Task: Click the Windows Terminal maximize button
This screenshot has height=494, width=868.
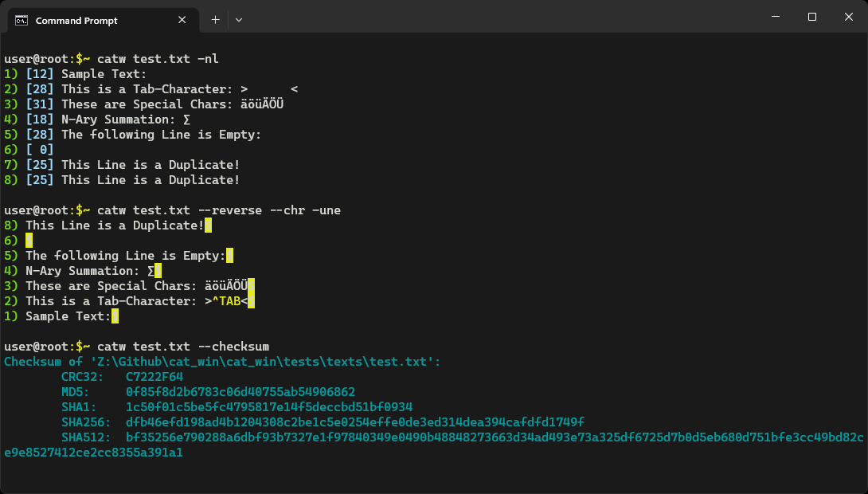Action: pyautogui.click(x=811, y=16)
